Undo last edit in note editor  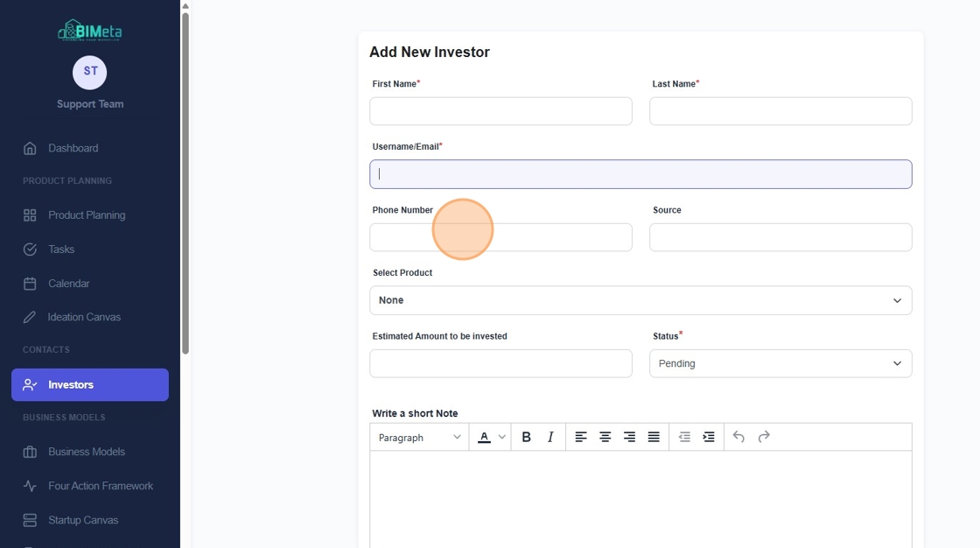738,438
